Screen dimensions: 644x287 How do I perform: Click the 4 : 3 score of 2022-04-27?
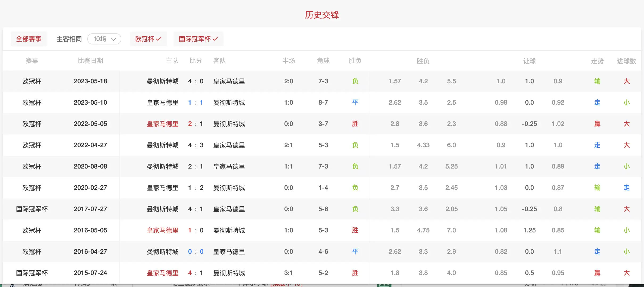[x=196, y=145]
